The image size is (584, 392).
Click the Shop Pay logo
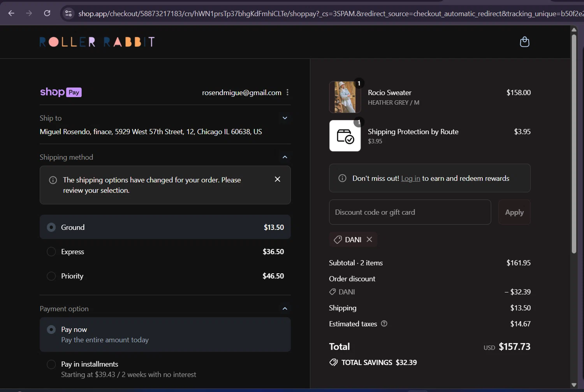(61, 92)
